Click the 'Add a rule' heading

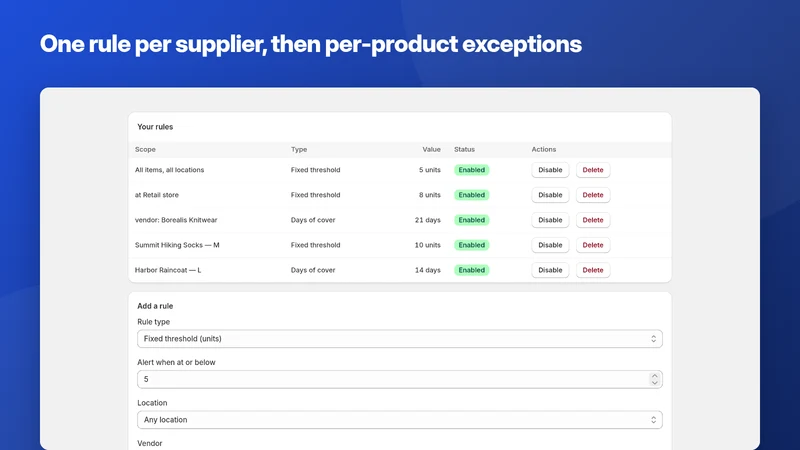[155, 306]
